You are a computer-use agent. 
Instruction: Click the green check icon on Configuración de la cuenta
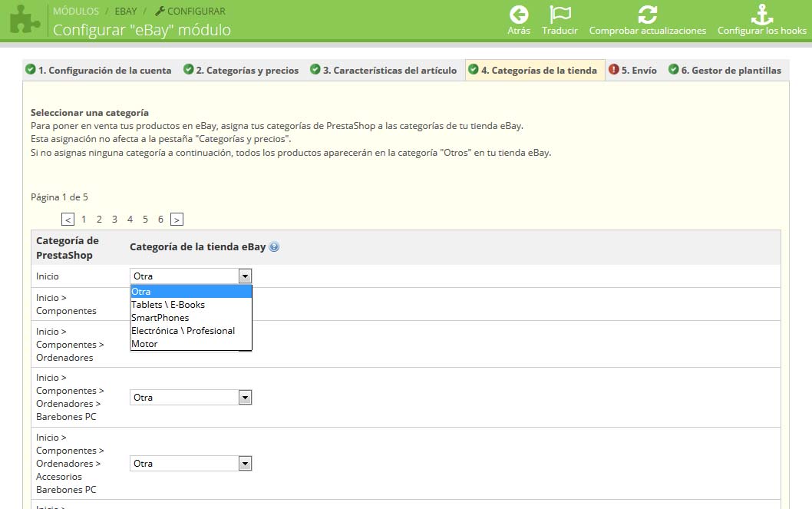coord(31,69)
